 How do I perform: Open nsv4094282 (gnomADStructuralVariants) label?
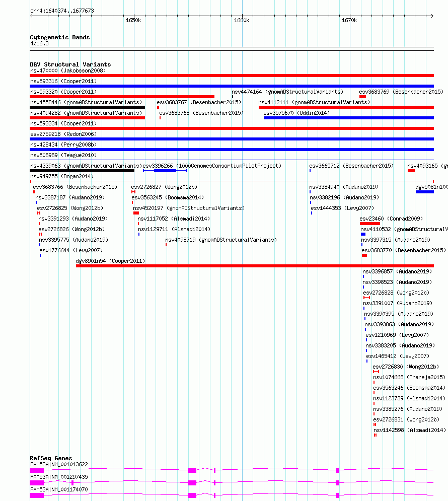pos(86,113)
